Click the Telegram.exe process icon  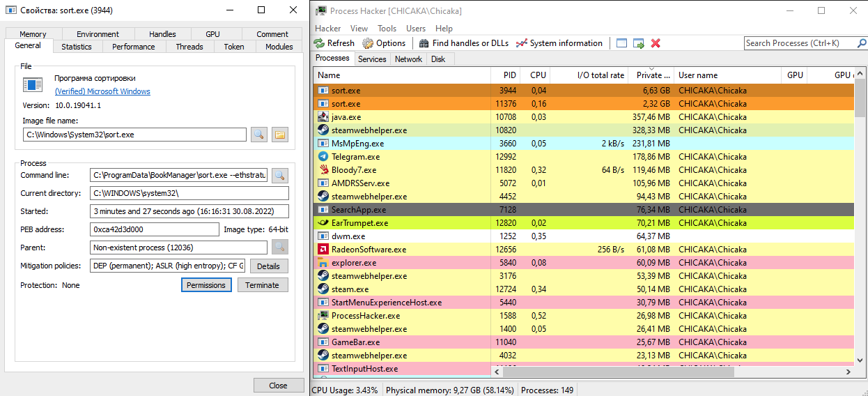point(323,157)
